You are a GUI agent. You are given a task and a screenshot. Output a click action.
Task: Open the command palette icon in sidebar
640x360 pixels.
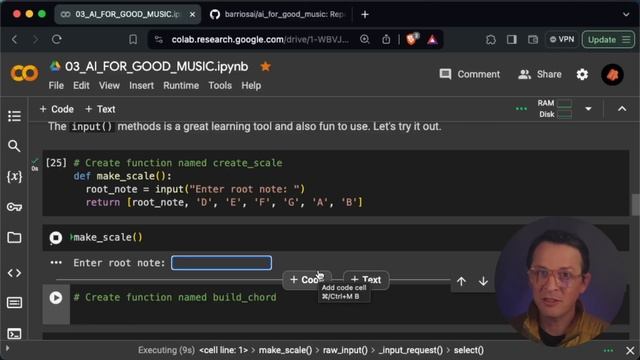(x=14, y=303)
